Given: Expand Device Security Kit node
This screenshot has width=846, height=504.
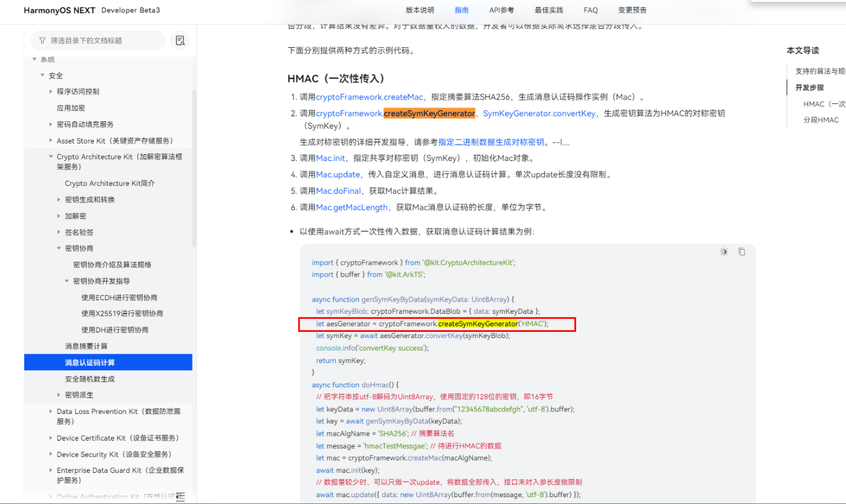Looking at the screenshot, I should click(x=51, y=454).
